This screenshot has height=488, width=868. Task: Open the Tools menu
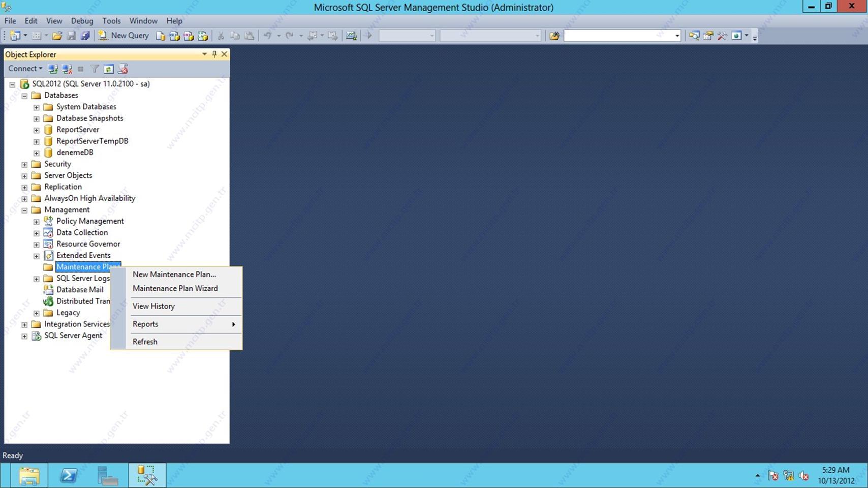click(111, 21)
